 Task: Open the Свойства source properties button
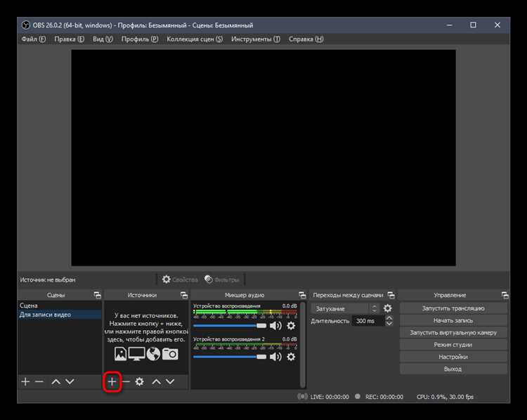coord(180,280)
